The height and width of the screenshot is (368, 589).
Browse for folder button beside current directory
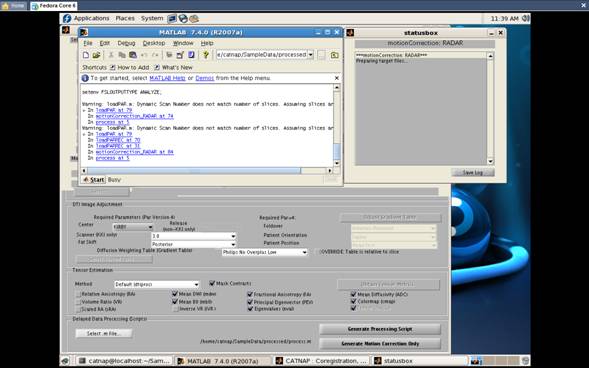pyautogui.click(x=322, y=55)
